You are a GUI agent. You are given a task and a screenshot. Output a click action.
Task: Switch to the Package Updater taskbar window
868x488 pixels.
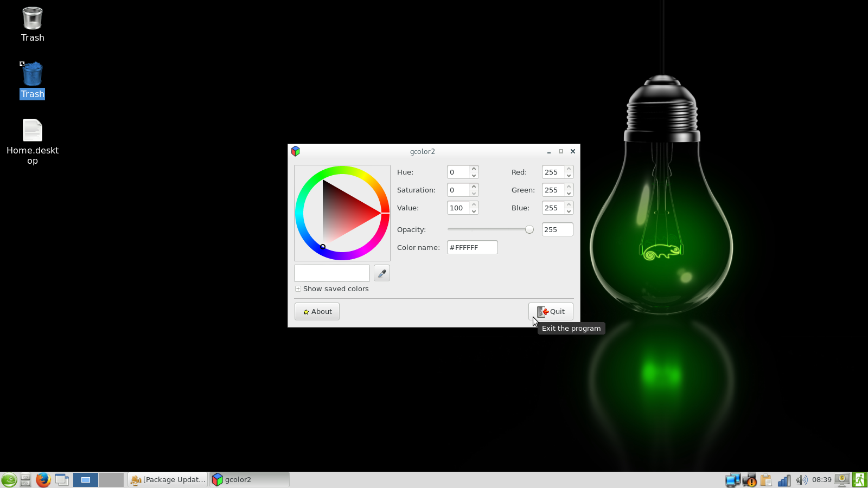pos(168,480)
